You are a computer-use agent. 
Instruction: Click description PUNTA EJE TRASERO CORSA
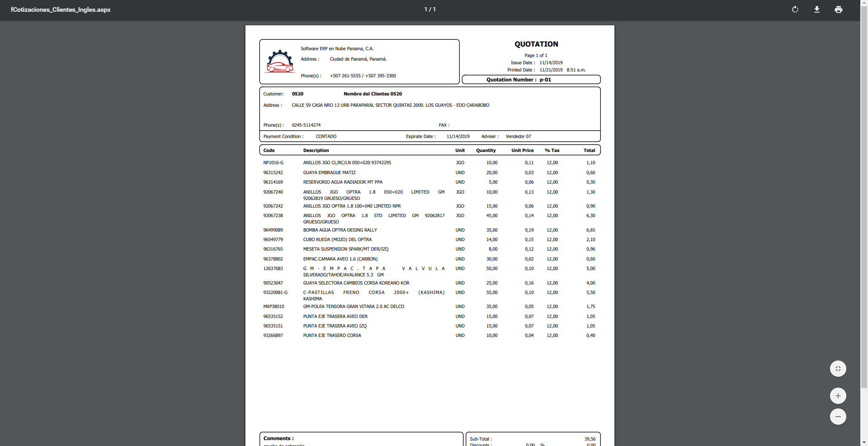pos(332,335)
